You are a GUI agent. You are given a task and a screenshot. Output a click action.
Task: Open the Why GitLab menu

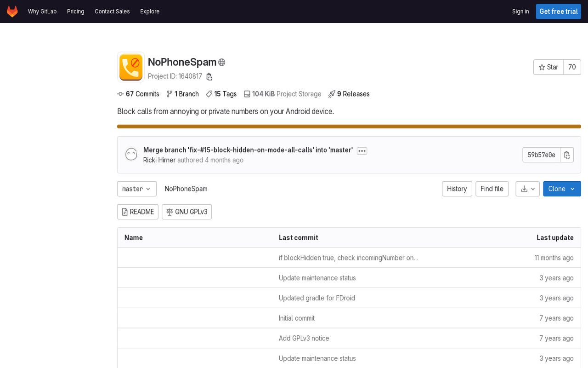point(42,11)
